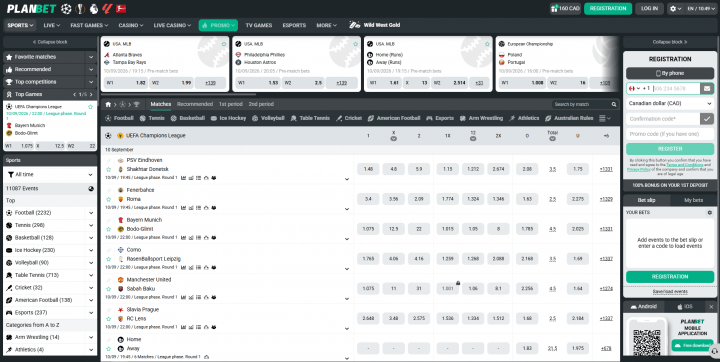Image resolution: width=720 pixels, height=362 pixels.
Task: Click the search magnifier in match search
Action: click(x=614, y=104)
